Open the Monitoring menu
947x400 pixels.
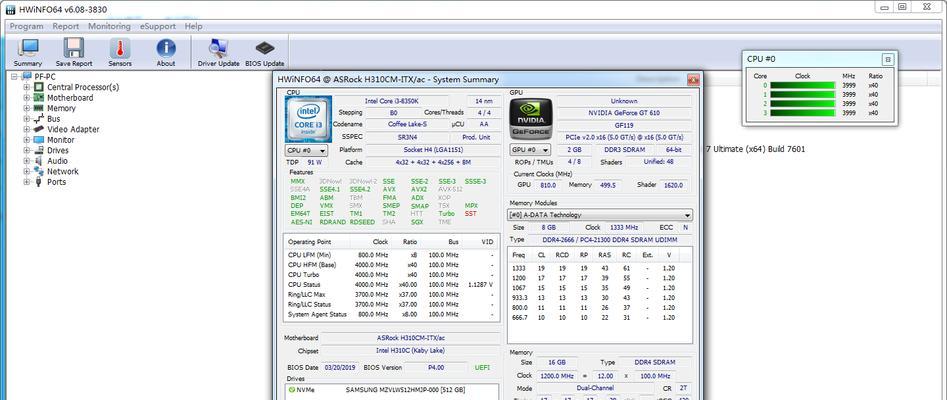coord(109,27)
